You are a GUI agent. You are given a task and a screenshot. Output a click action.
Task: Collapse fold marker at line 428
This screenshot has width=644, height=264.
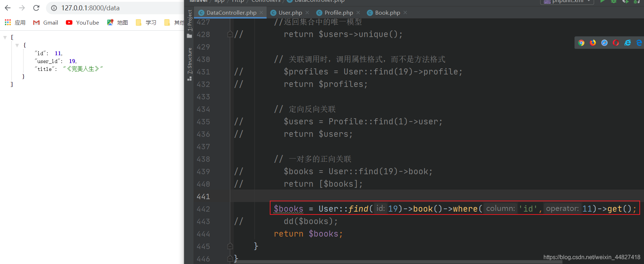230,34
